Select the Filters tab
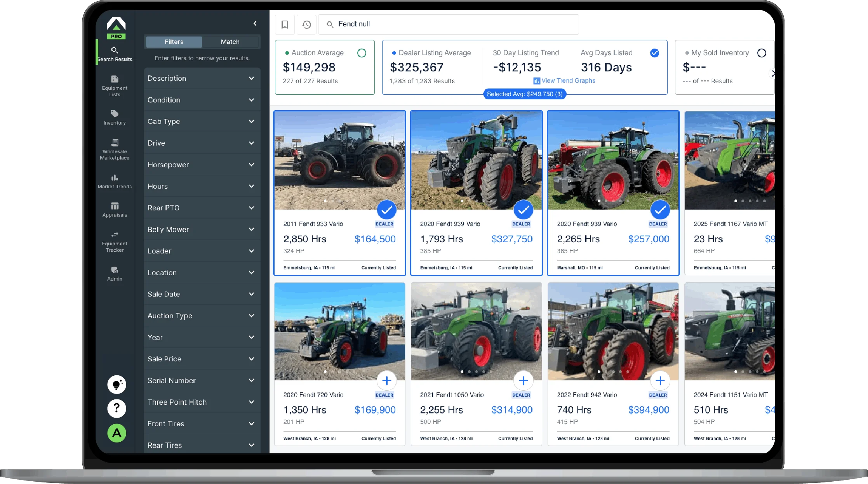Viewport: 868px width, 484px height. pos(174,42)
